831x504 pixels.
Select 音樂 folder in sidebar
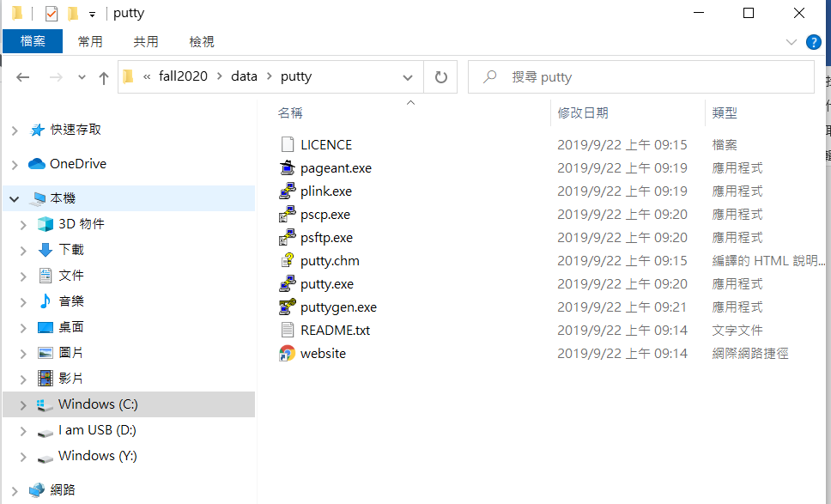[x=71, y=301]
